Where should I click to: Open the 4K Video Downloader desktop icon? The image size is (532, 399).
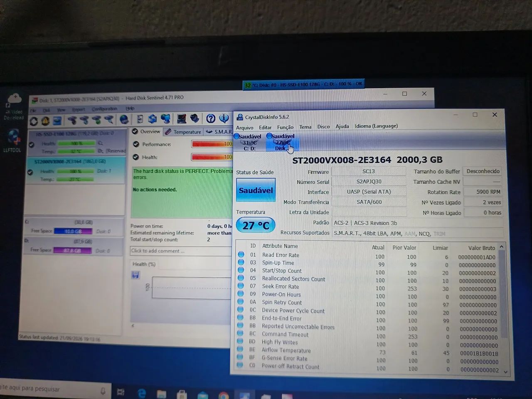click(x=14, y=106)
